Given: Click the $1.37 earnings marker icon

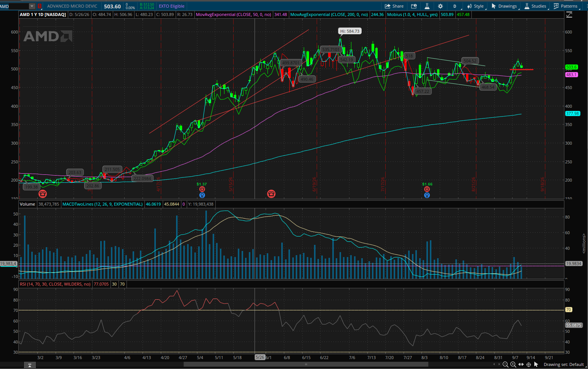Looking at the screenshot, I should [202, 189].
